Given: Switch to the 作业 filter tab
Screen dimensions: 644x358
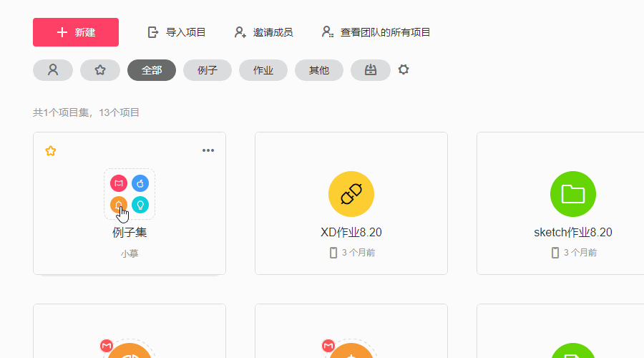Looking at the screenshot, I should [x=263, y=70].
